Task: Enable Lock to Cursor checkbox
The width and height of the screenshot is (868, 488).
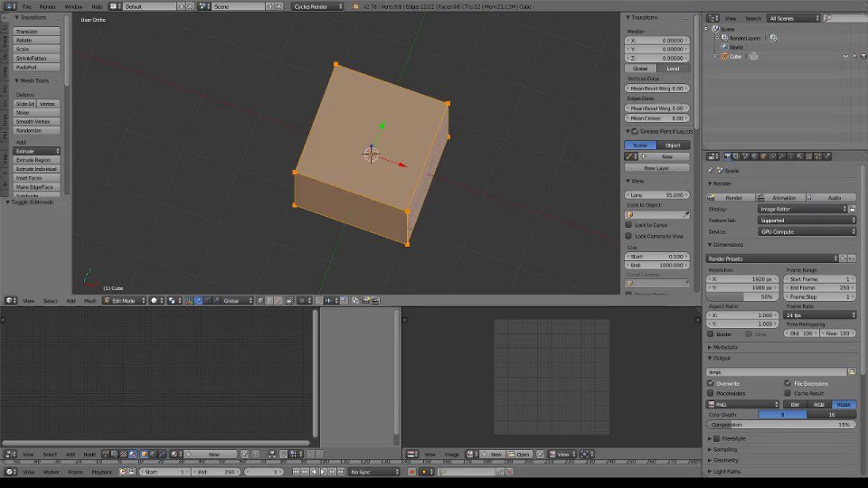Action: coord(629,225)
